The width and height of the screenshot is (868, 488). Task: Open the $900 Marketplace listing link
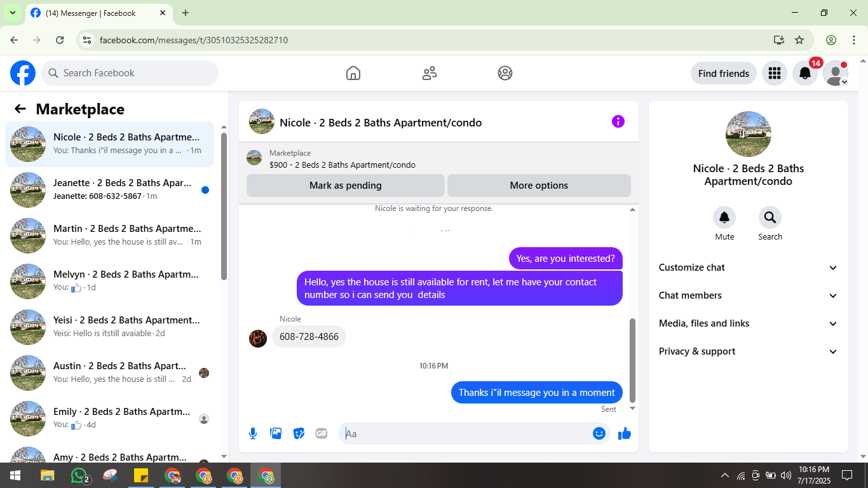click(x=342, y=165)
